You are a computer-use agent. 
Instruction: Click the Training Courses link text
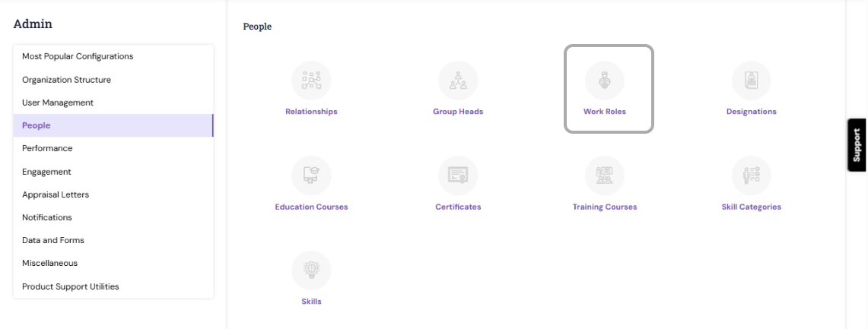pos(605,207)
